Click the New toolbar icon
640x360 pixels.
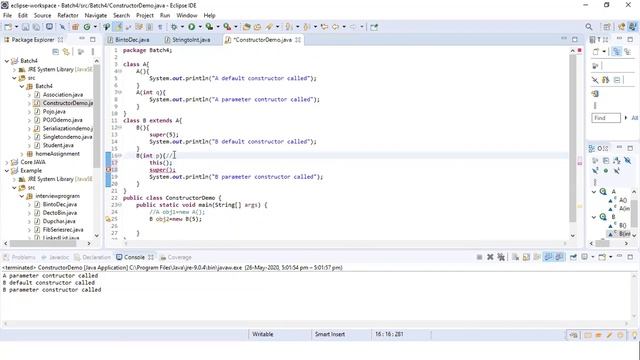(x=8, y=27)
